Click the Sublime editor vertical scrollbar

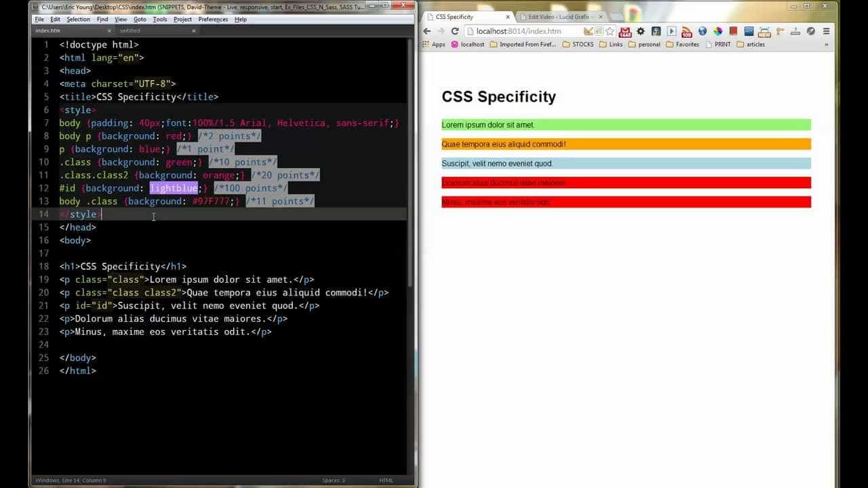[410, 163]
